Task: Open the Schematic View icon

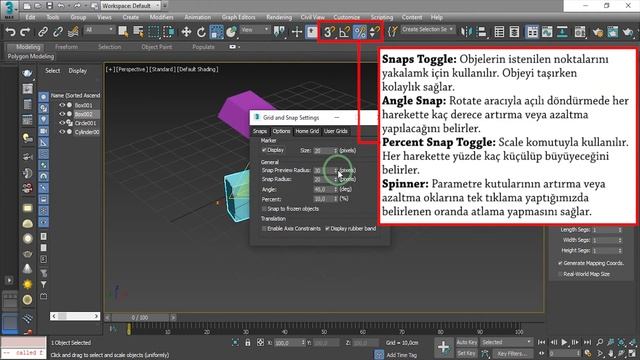Action: (x=562, y=31)
